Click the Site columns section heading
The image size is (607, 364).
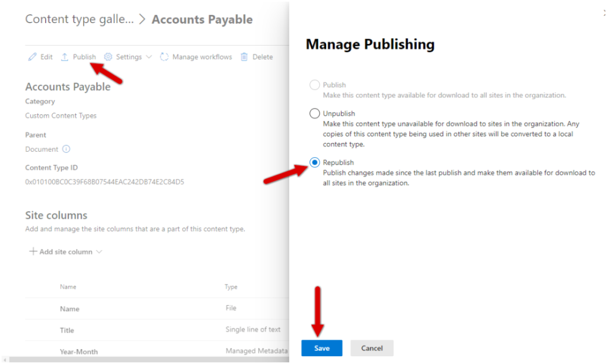[x=56, y=215]
